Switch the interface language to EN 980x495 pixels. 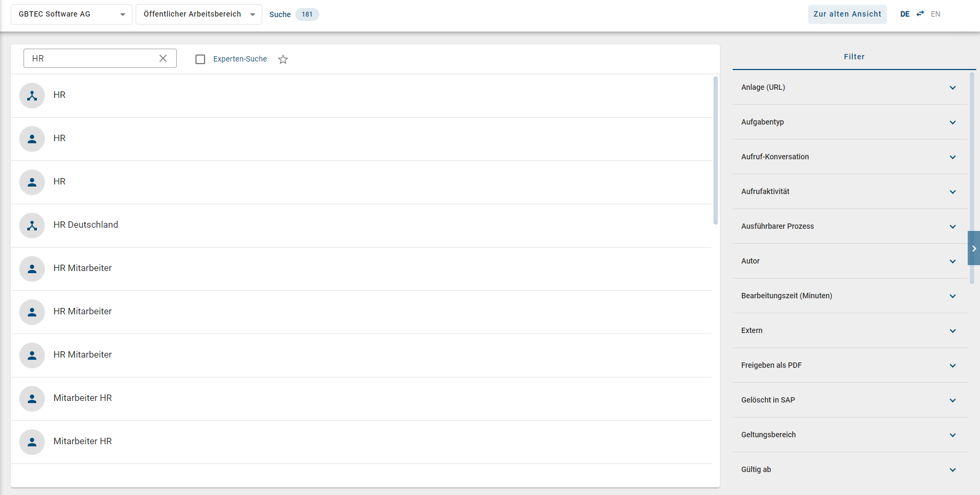(935, 13)
